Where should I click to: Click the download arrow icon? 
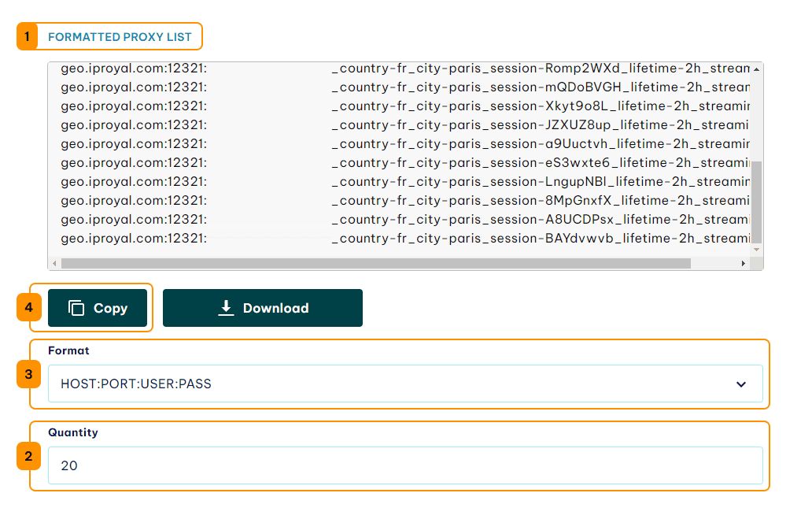pyautogui.click(x=226, y=308)
